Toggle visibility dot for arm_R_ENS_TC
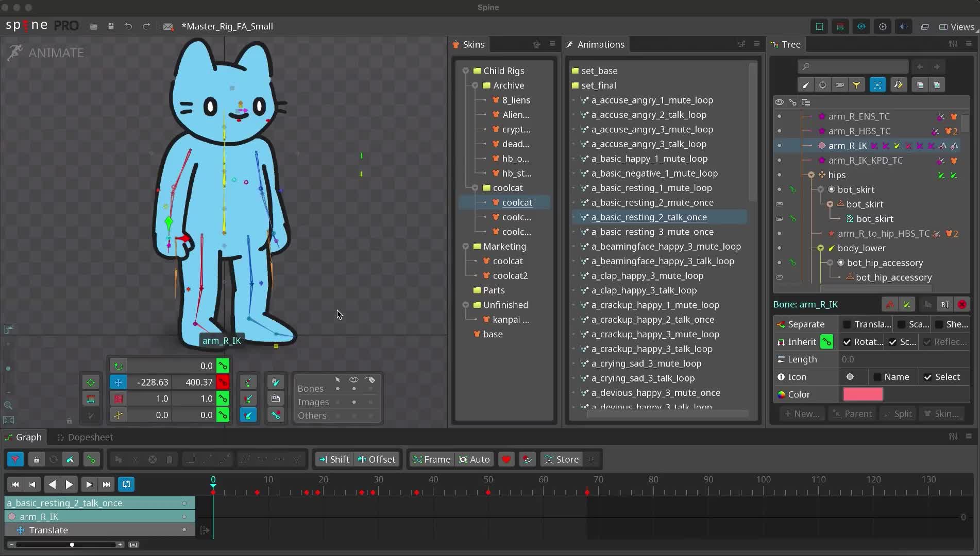The image size is (980, 556). click(779, 116)
